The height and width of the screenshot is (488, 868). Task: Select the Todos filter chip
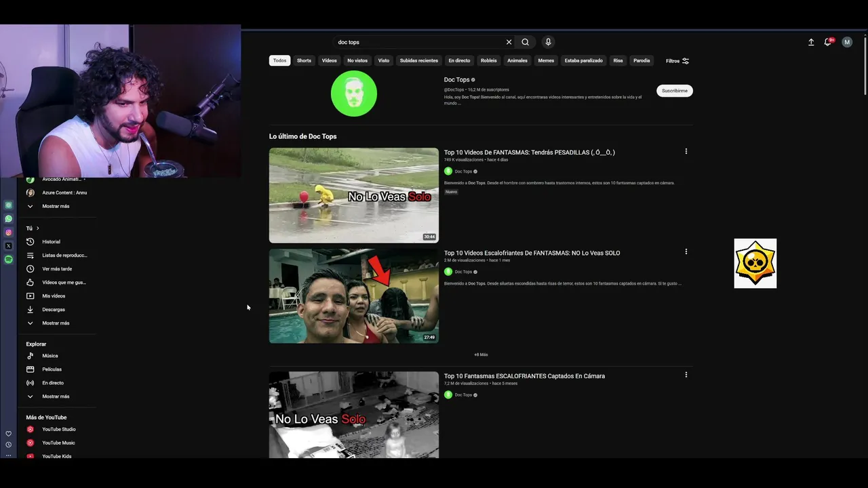pos(280,61)
